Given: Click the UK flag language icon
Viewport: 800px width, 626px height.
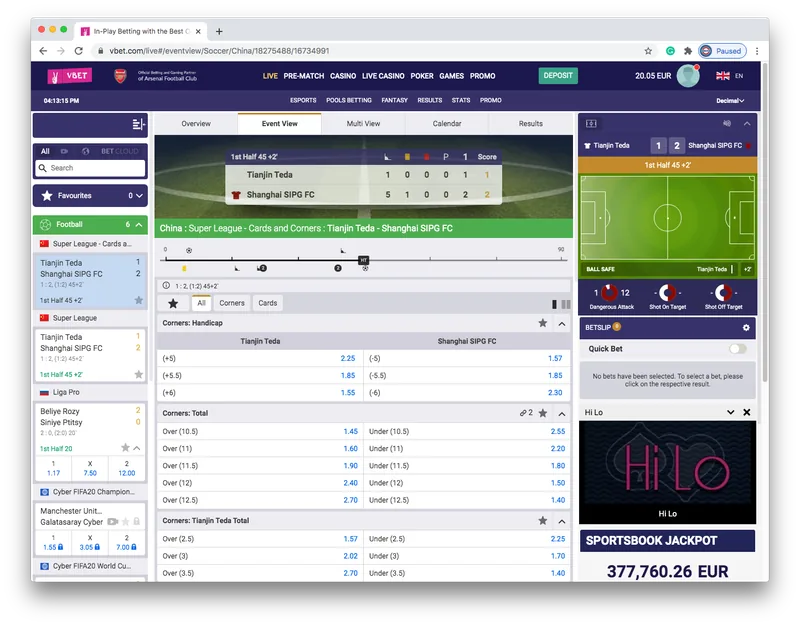Looking at the screenshot, I should click(722, 76).
